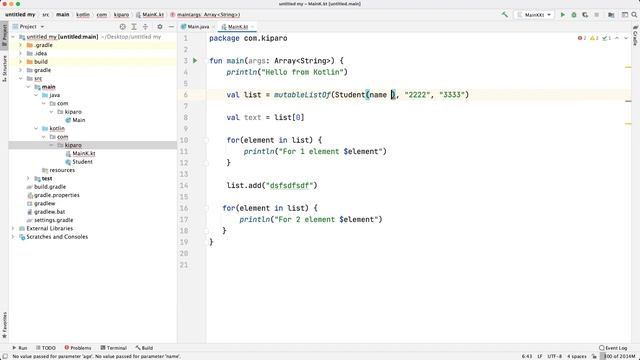Open Event Log from the status bar
Screen dimensions: 640x360
click(613, 348)
